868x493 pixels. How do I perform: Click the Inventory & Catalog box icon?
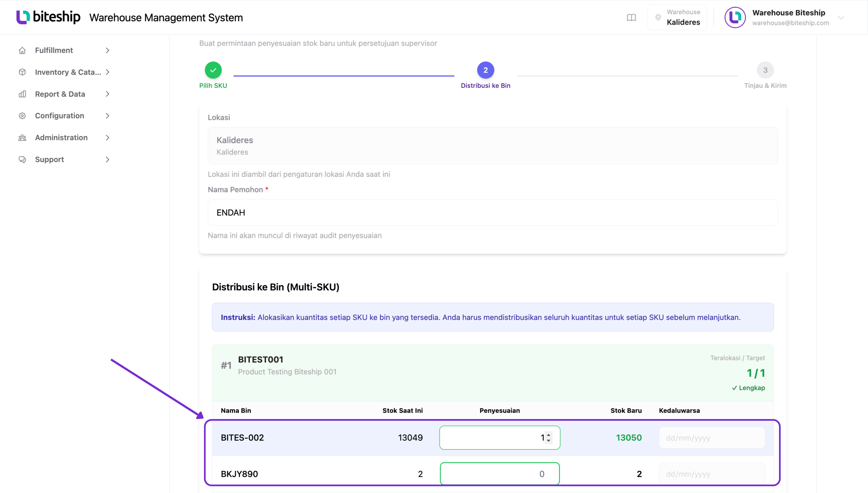(22, 72)
